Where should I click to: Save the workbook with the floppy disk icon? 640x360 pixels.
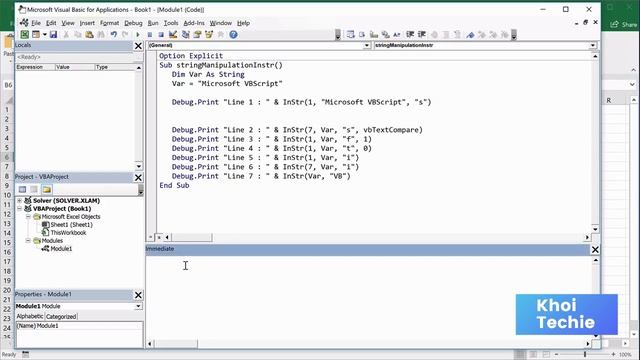[x=53, y=35]
